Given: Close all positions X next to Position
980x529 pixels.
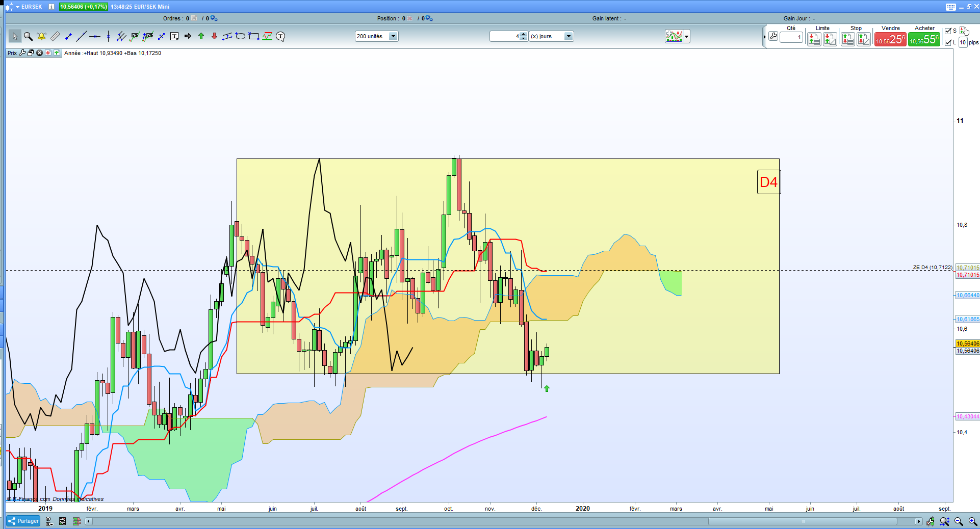Looking at the screenshot, I should coord(410,18).
